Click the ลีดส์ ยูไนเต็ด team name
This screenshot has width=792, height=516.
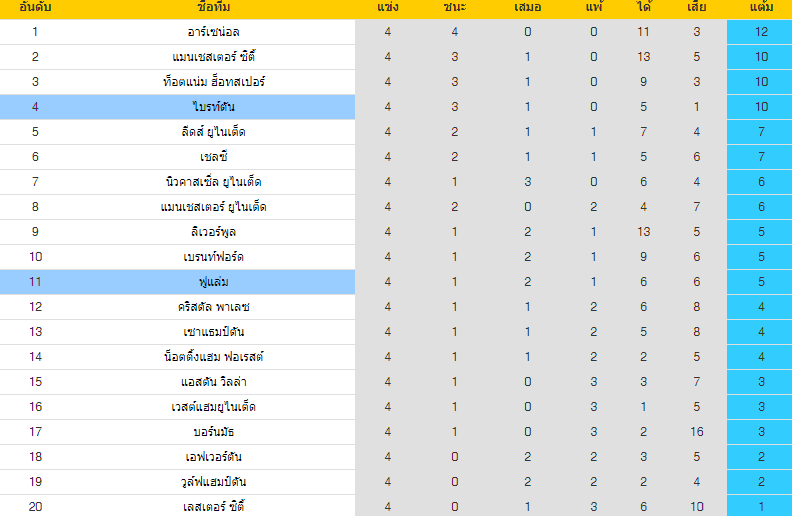pyautogui.click(x=214, y=132)
